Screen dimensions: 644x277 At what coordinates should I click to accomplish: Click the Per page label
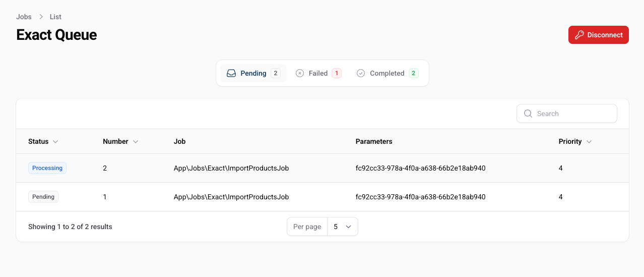[x=307, y=227]
